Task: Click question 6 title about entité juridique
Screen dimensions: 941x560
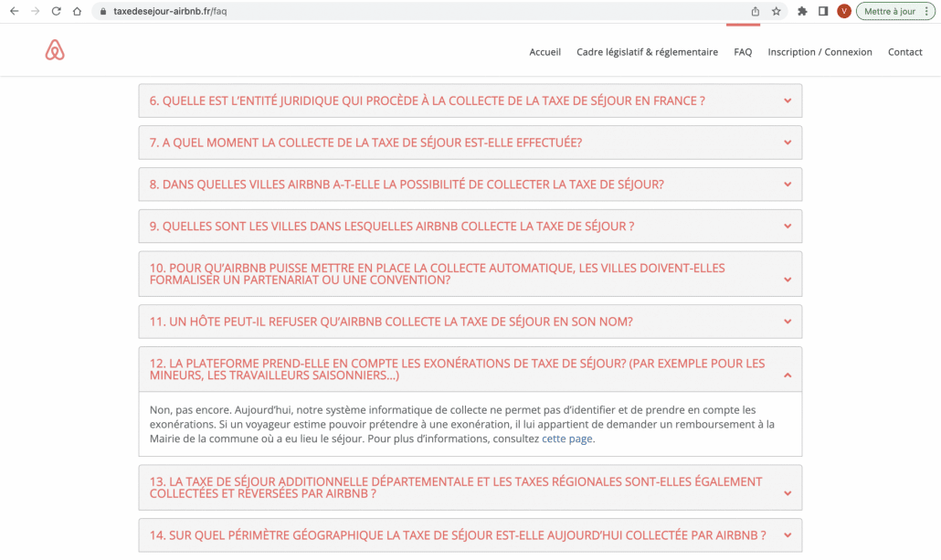Action: (428, 100)
